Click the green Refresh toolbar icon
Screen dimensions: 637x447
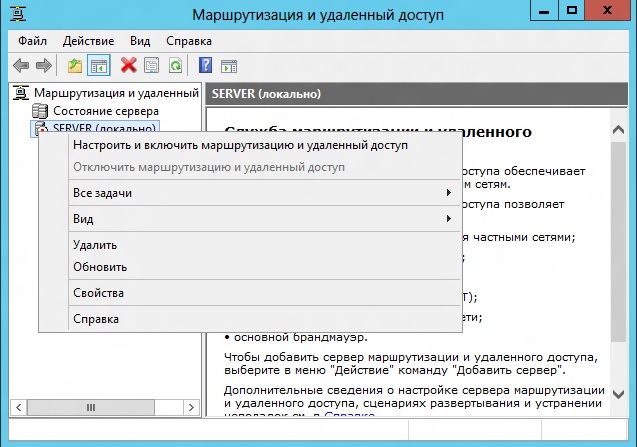(x=176, y=66)
